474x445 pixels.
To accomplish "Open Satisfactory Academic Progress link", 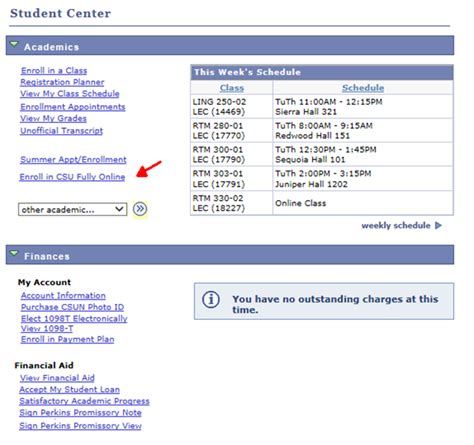I will click(84, 401).
